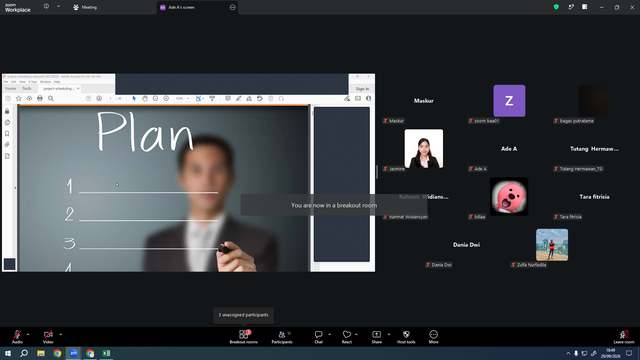640x360 pixels.
Task: Click the page number field in Acrobat
Action: [110, 98]
